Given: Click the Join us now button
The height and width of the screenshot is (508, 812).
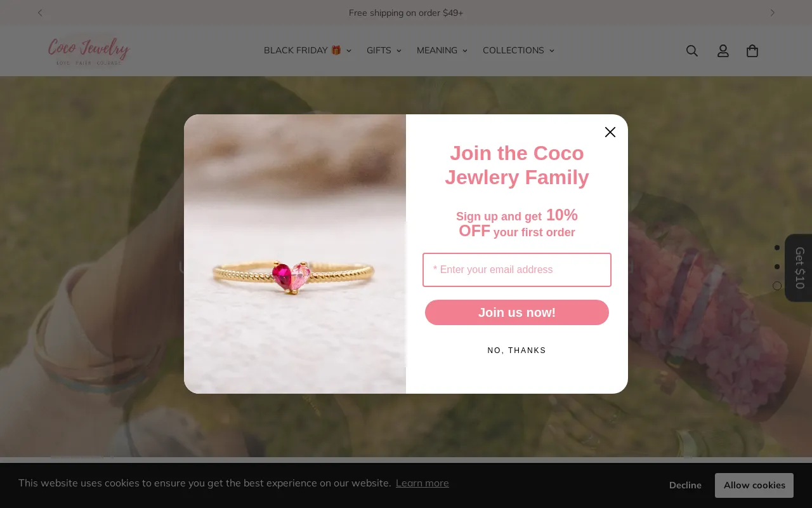Looking at the screenshot, I should 516,312.
